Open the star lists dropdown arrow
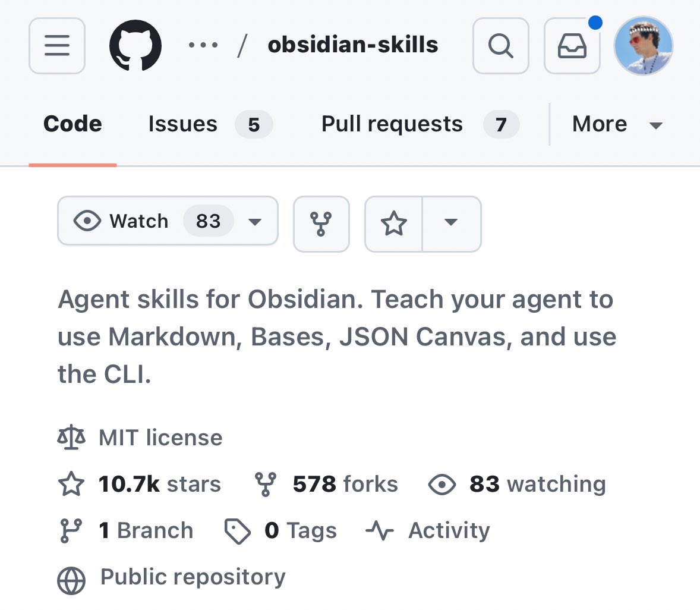The height and width of the screenshot is (610, 700). tap(451, 222)
